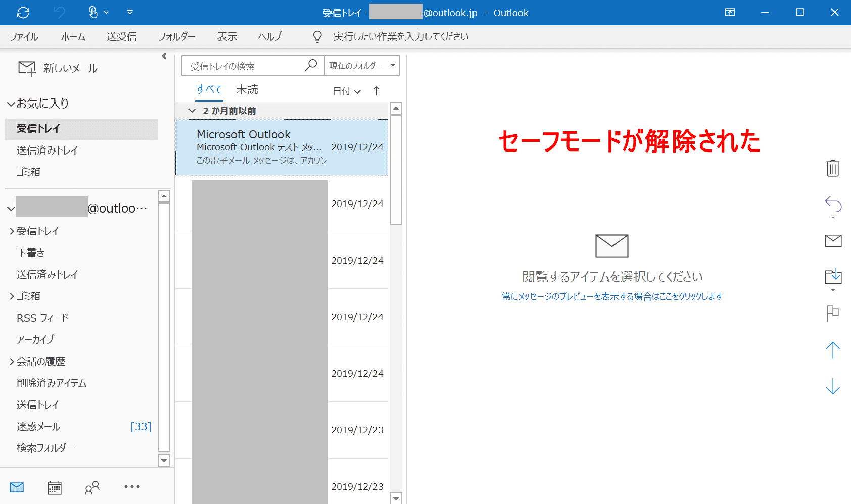The height and width of the screenshot is (504, 851).
Task: Open navigation more options dots
Action: tap(132, 487)
